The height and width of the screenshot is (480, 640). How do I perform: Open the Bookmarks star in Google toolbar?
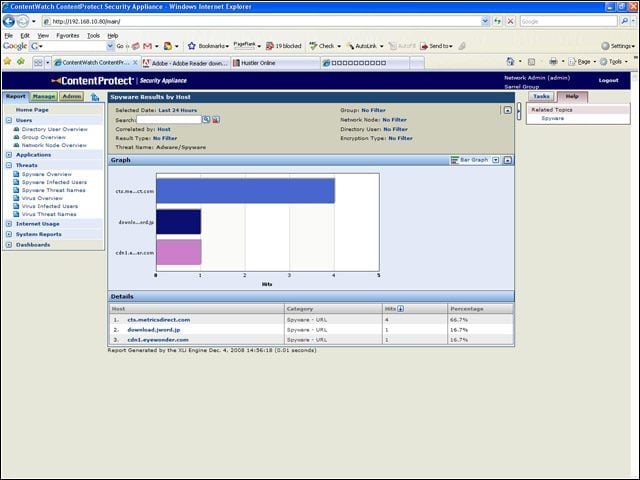192,46
